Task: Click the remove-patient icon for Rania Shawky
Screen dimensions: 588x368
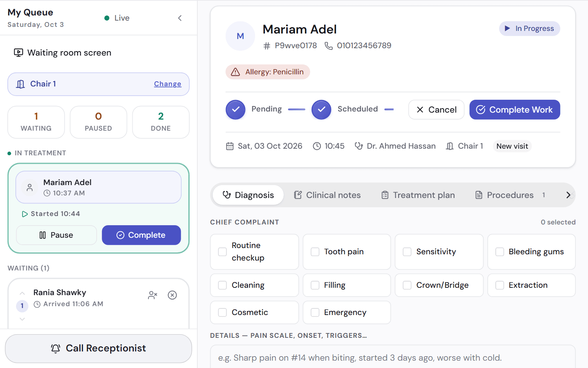Action: [x=153, y=295]
